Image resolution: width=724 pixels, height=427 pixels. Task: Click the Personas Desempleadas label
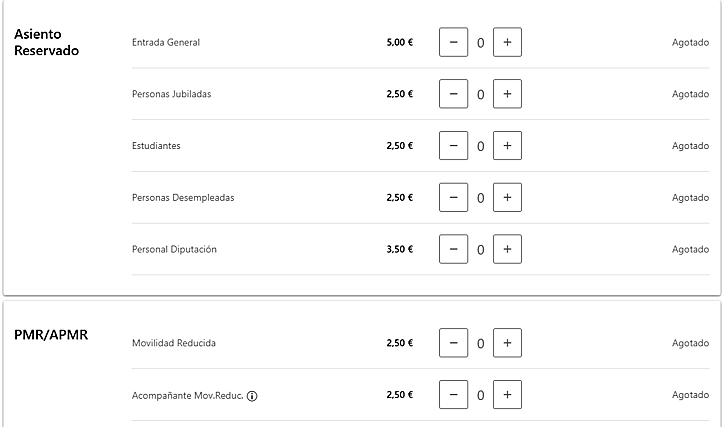tap(183, 197)
